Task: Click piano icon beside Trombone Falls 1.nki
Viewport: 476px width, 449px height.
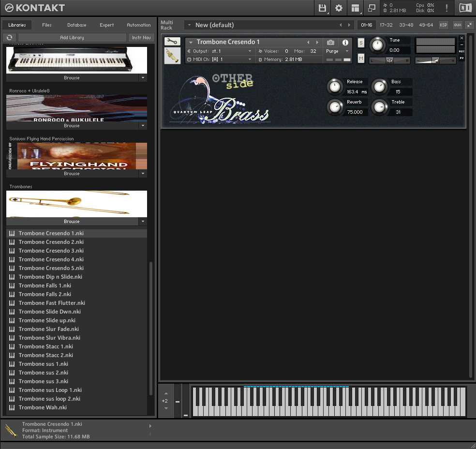Action: (12, 285)
